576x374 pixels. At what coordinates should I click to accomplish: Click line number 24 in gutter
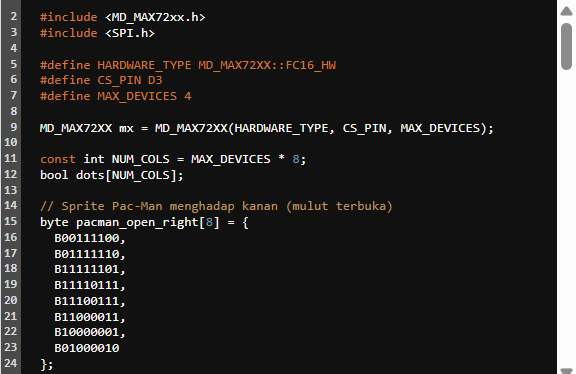click(11, 363)
